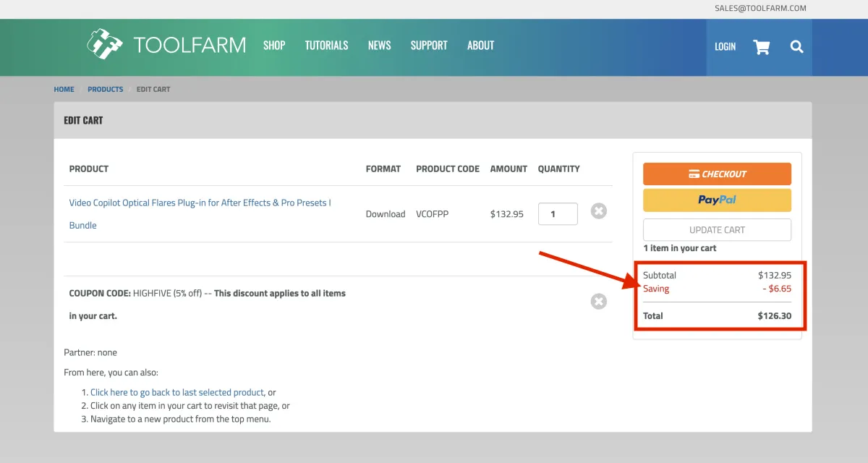Click the Saving amount - $6.65

[777, 289]
